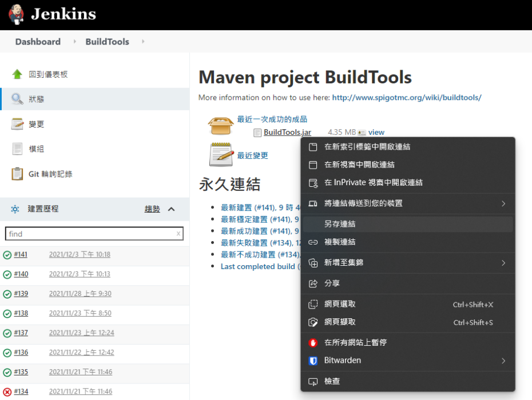Open the 最新失敗建置 (#134) permalink

point(261,243)
